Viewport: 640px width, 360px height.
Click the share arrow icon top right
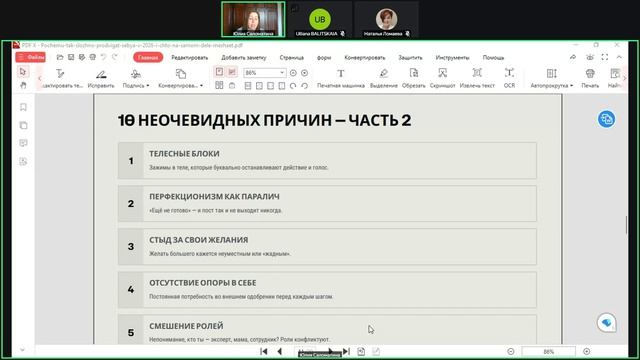tap(573, 57)
